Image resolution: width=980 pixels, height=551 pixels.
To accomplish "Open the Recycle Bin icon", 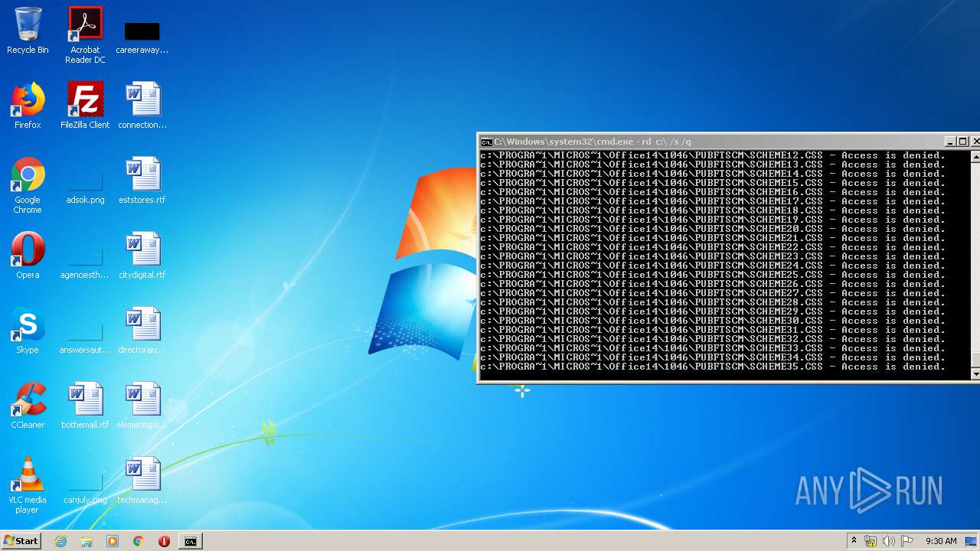I will pyautogui.click(x=28, y=31).
